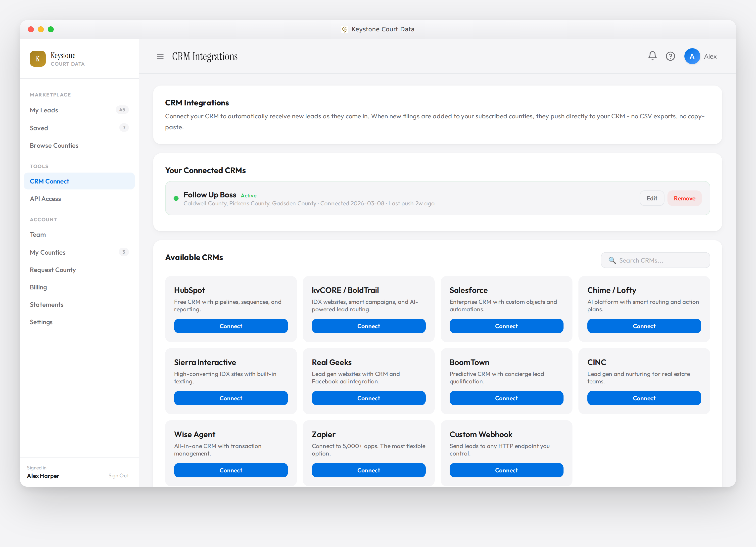Open the notifications bell
This screenshot has height=547, width=756.
coord(652,56)
